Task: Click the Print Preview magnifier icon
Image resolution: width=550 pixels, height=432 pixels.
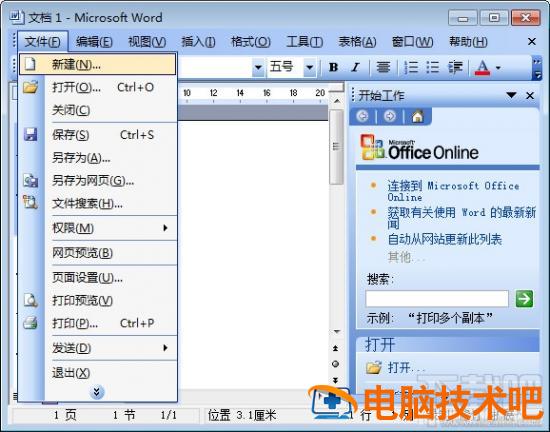Action: [x=31, y=301]
